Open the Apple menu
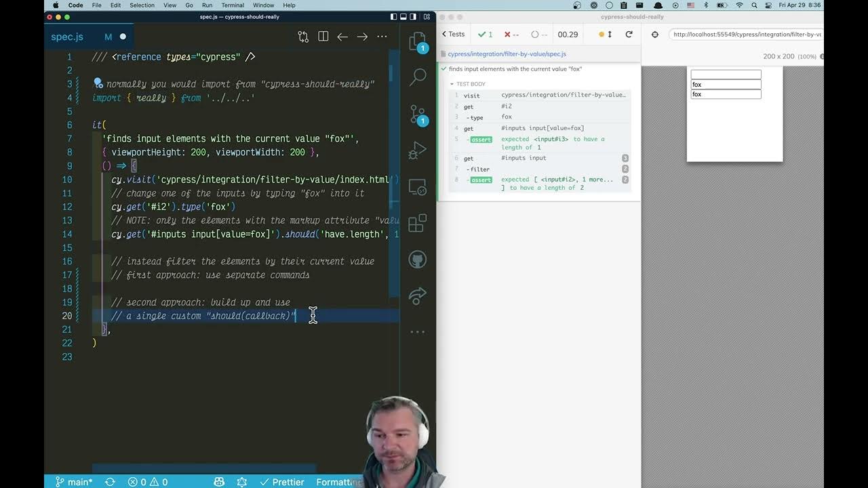Image resolution: width=868 pixels, height=488 pixels. tap(55, 5)
